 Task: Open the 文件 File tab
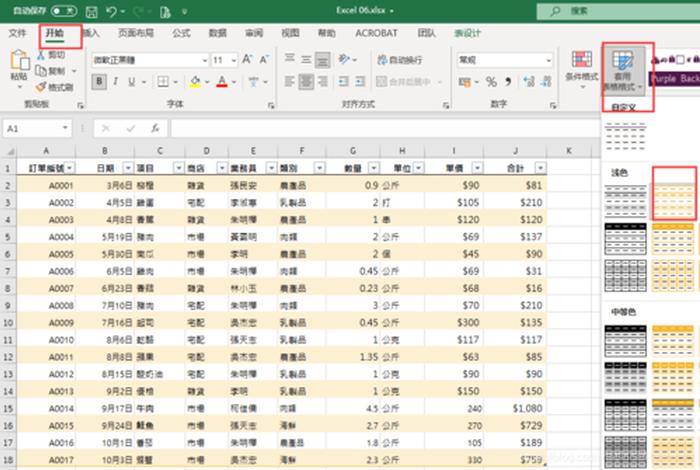17,33
